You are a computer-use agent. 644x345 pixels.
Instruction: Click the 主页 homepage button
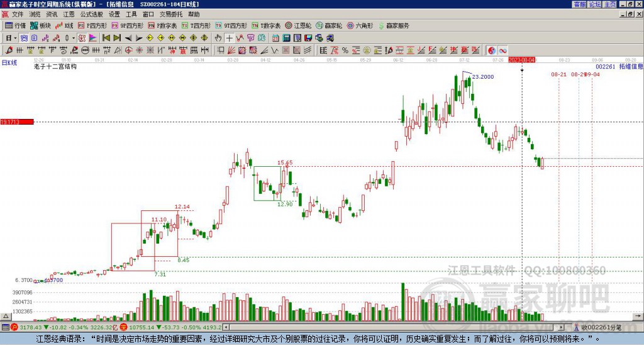(610, 4)
